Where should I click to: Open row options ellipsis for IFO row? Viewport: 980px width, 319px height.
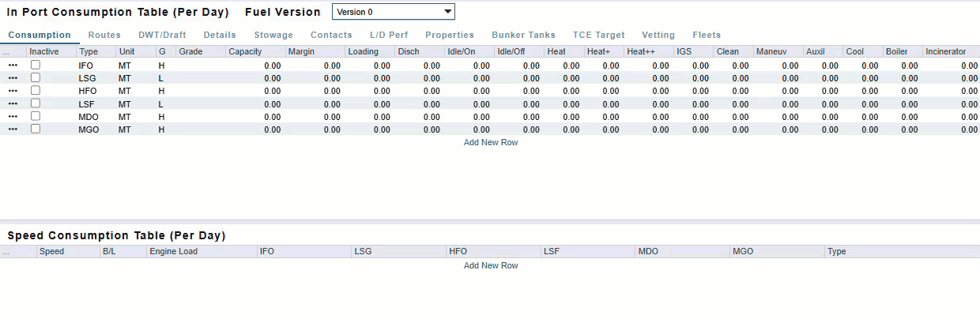[13, 66]
